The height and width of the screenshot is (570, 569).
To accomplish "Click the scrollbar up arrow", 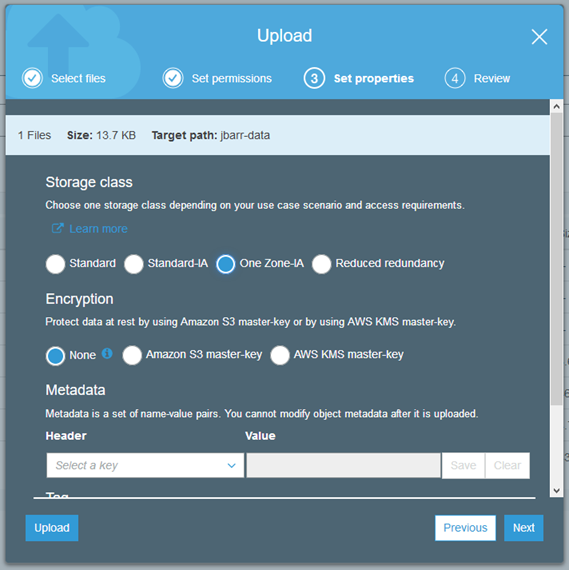I will pos(556,107).
